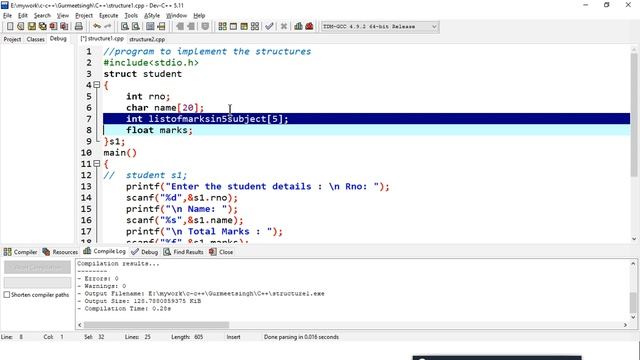
Task: Open the Find Results bottom tab
Action: point(183,252)
